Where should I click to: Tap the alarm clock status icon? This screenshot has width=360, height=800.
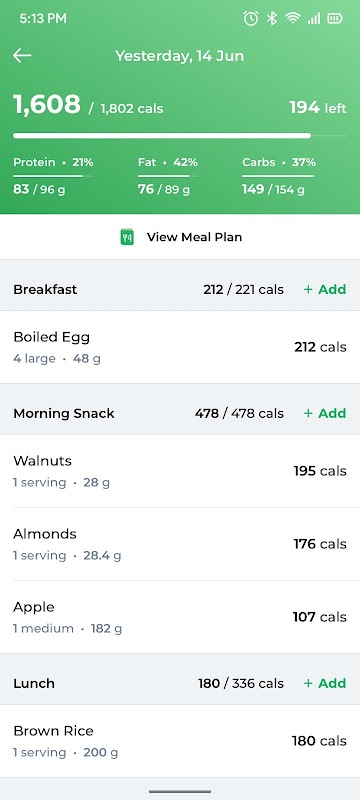click(250, 19)
